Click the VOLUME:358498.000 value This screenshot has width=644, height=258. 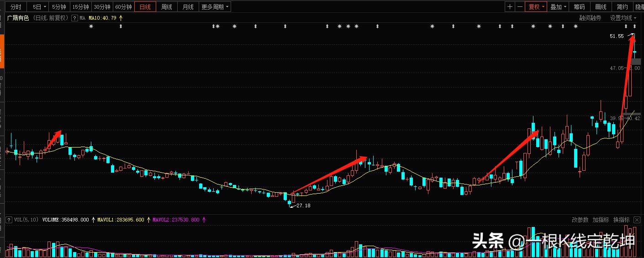(x=65, y=220)
